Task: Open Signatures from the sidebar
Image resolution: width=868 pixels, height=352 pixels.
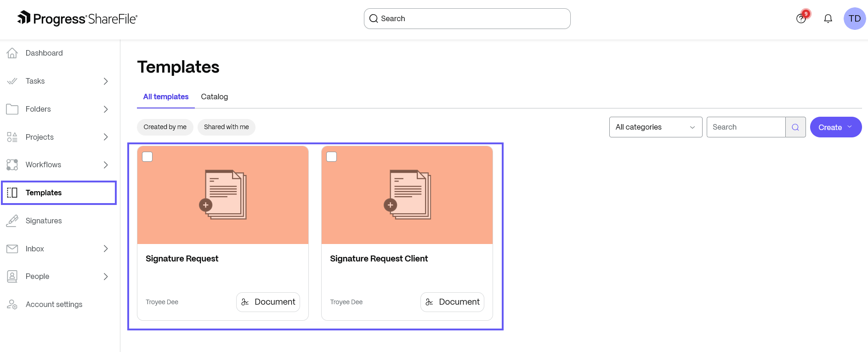Action: [x=60, y=221]
